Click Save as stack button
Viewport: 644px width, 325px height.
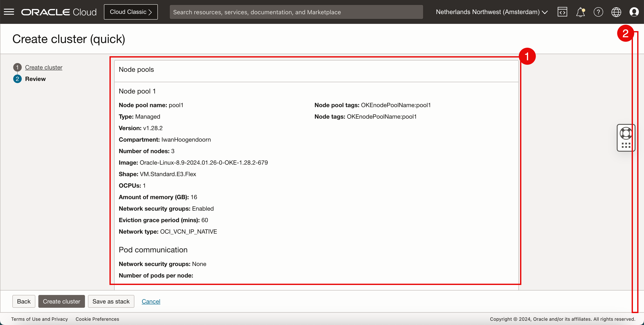tap(111, 301)
